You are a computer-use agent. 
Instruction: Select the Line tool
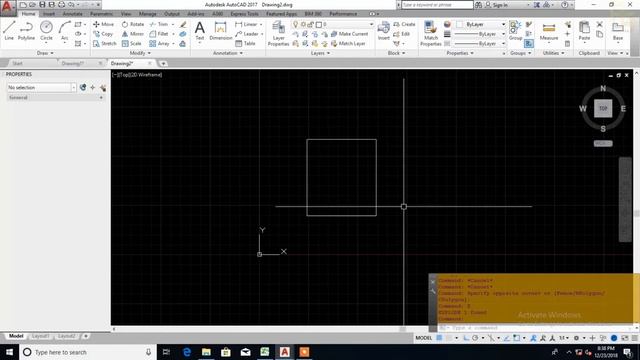(9, 31)
